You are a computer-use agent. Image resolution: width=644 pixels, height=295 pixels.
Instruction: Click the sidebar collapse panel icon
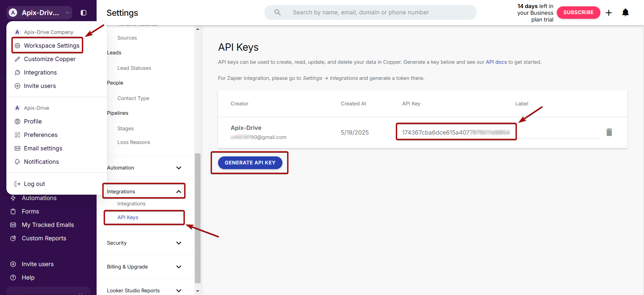[x=84, y=13]
